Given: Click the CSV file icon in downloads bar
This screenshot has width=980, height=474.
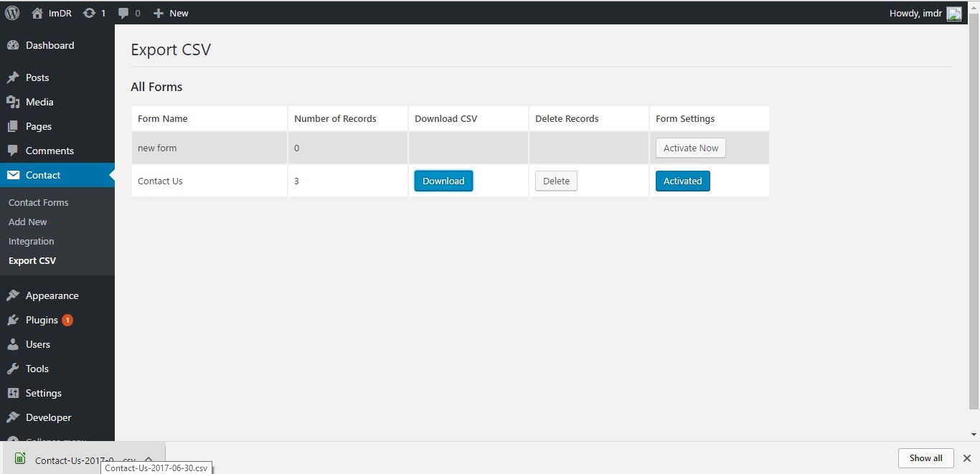Looking at the screenshot, I should click(x=20, y=459).
